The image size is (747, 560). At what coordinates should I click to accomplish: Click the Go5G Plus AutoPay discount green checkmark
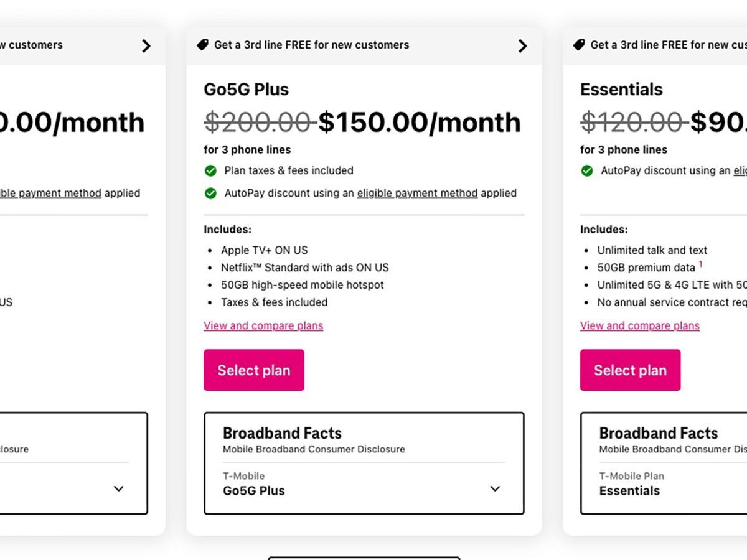point(210,193)
